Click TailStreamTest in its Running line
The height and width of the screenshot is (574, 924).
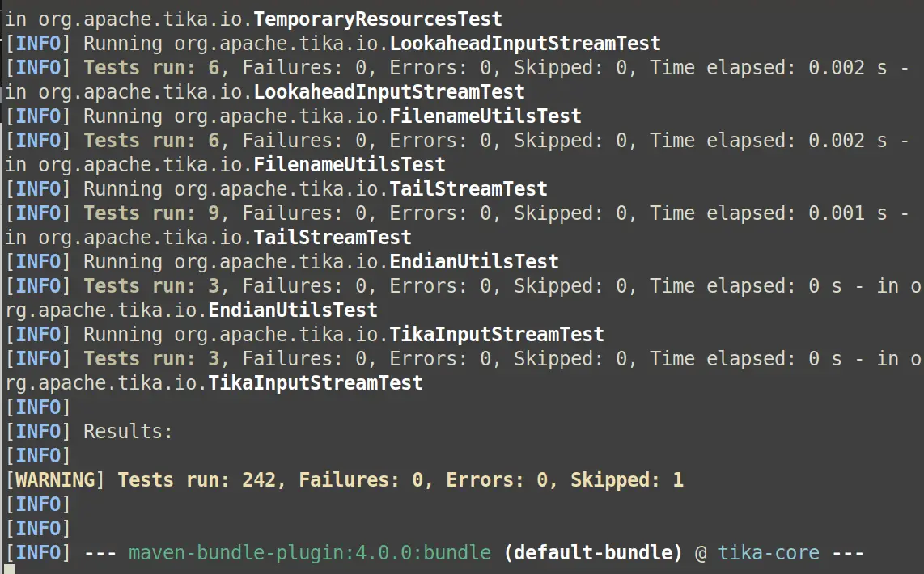pos(468,188)
